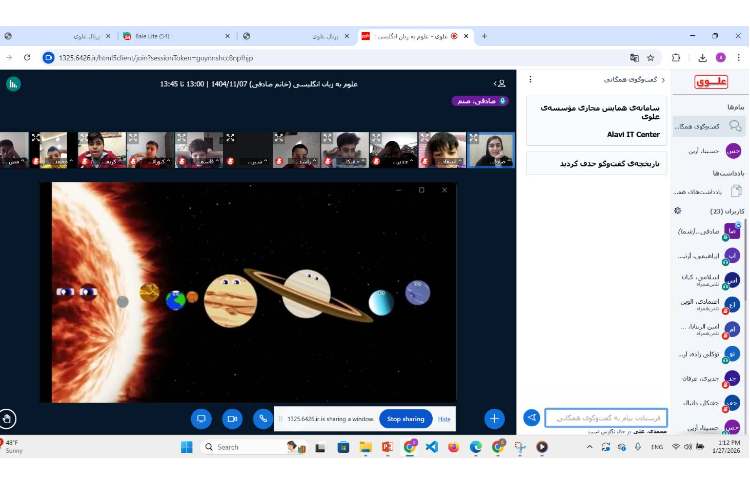750x480 pixels.
Task: Open the blue plus actions menu
Action: [x=494, y=419]
